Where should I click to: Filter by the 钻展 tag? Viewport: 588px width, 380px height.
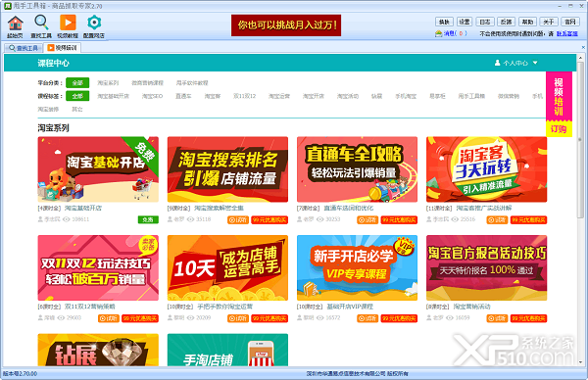(376, 96)
